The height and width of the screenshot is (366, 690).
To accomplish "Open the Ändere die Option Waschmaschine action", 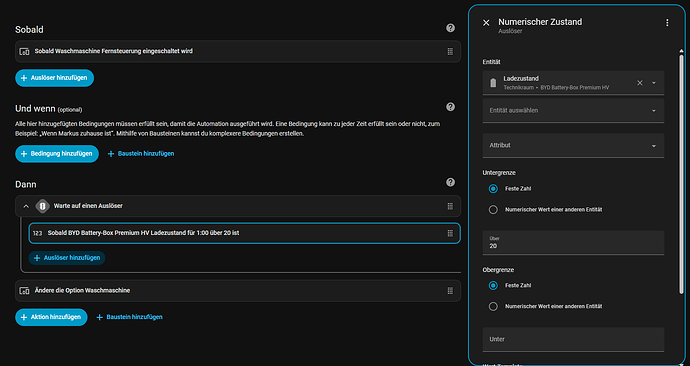I will (238, 291).
